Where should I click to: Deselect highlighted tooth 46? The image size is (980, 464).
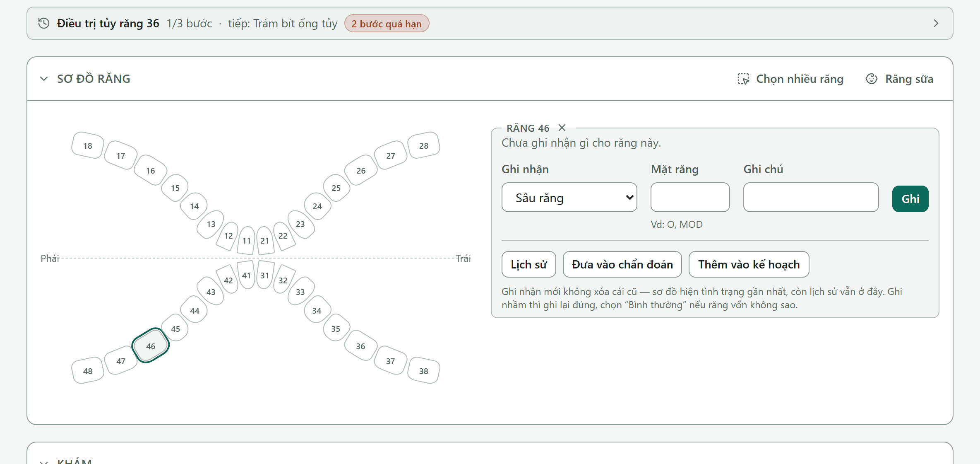pos(151,346)
